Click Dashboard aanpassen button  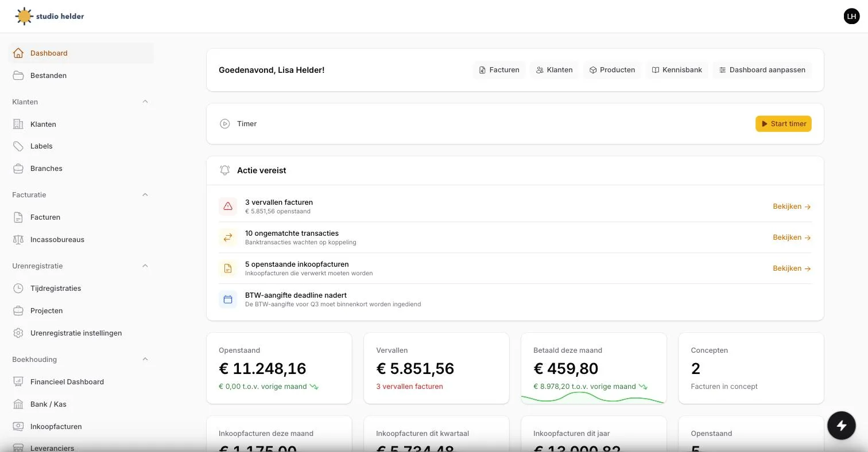[762, 70]
